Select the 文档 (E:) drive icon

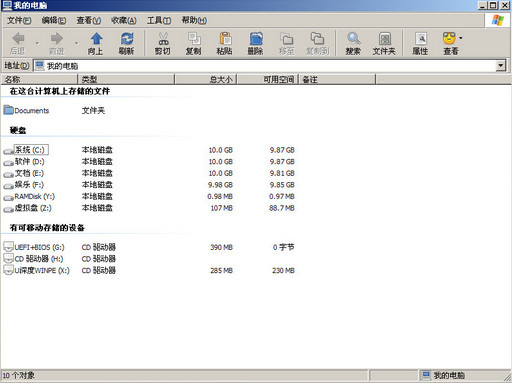coord(8,174)
